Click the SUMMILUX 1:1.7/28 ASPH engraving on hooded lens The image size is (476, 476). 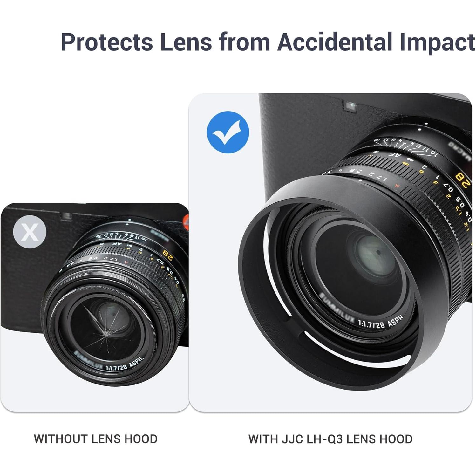pyautogui.click(x=362, y=315)
